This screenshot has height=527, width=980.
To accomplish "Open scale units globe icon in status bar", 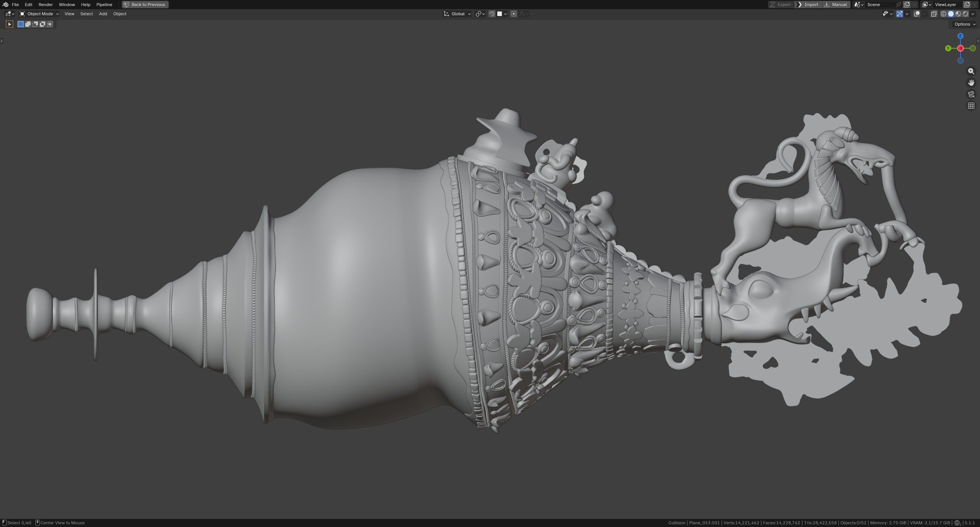I will coord(957,523).
